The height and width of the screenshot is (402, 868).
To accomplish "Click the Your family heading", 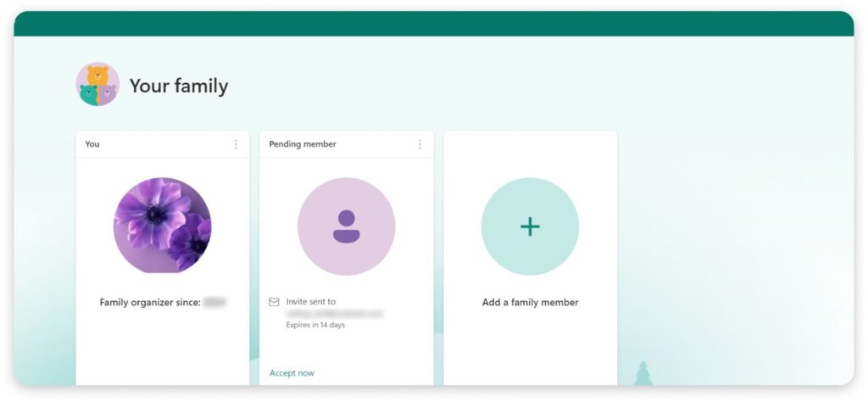I will coord(179,86).
